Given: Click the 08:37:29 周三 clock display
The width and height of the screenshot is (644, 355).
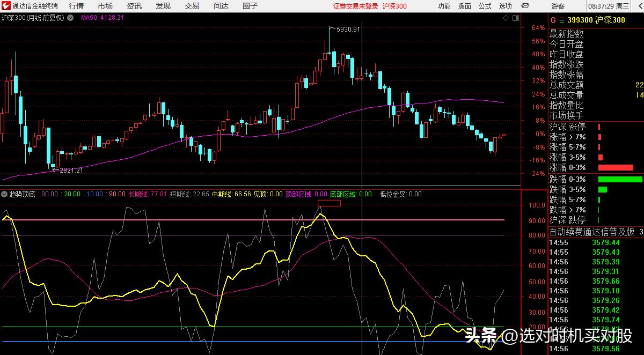Looking at the screenshot, I should pyautogui.click(x=609, y=6).
